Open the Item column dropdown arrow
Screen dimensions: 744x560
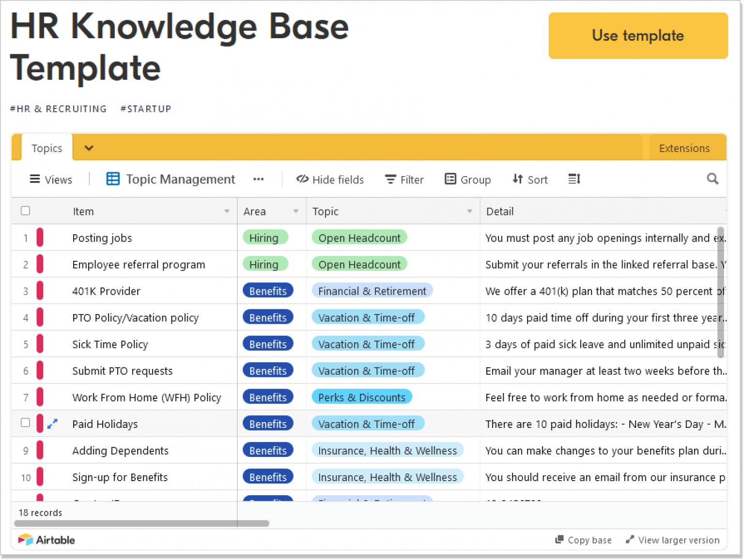(x=227, y=211)
